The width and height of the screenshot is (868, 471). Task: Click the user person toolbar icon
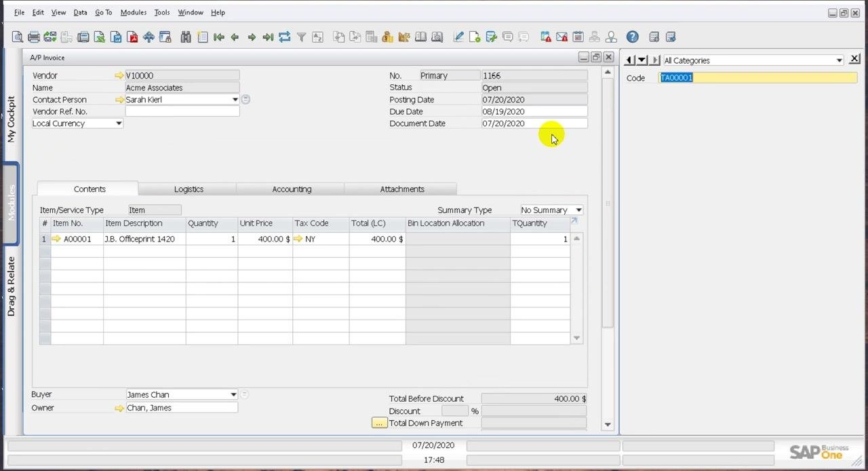(611, 37)
